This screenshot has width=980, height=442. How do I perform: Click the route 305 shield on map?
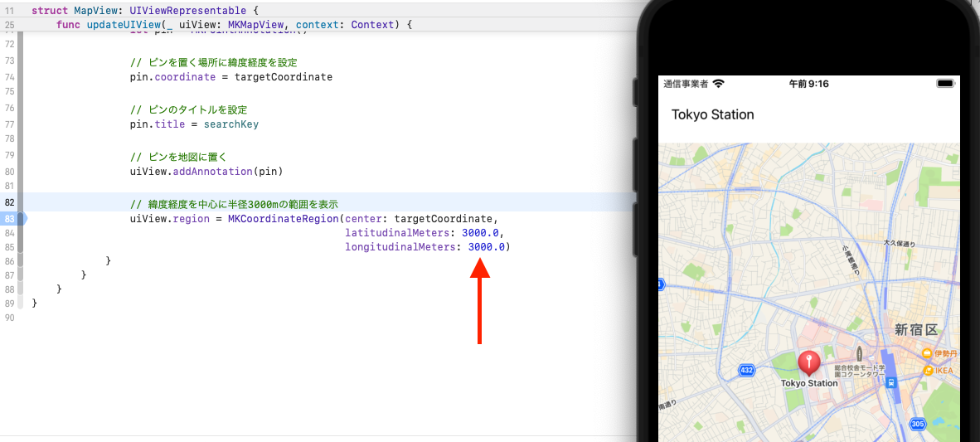point(917,424)
